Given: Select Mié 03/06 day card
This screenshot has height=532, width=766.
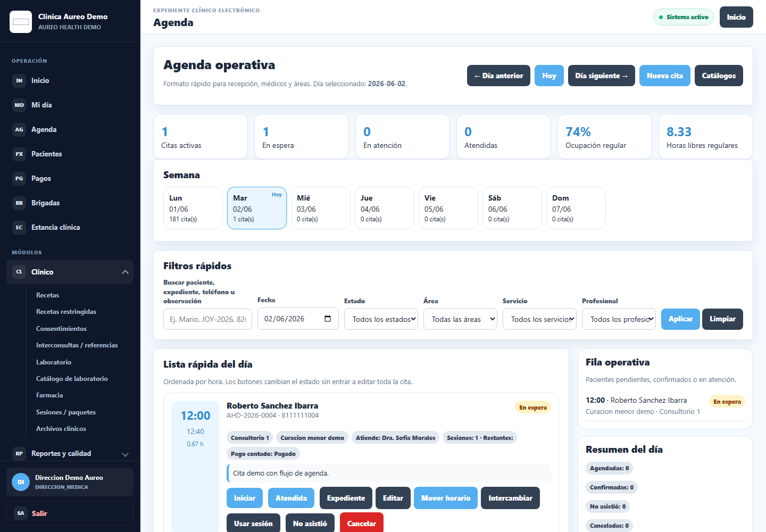Looking at the screenshot, I should coord(321,208).
